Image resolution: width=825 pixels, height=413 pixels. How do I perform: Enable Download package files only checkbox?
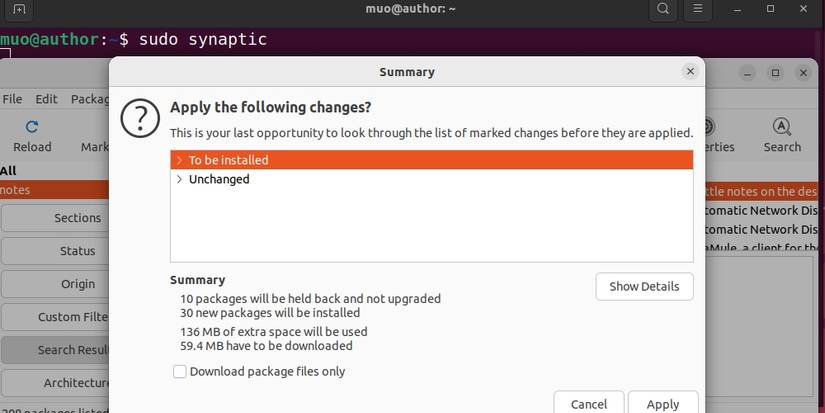180,371
